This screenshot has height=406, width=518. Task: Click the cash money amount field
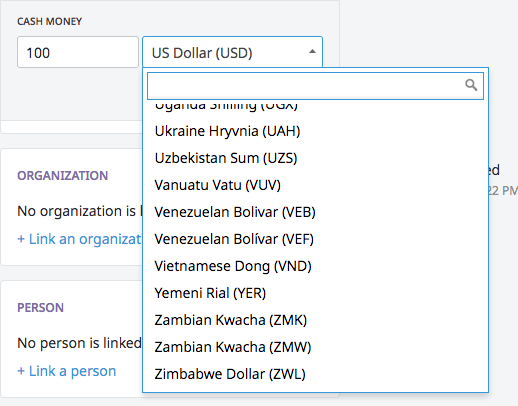tap(78, 52)
